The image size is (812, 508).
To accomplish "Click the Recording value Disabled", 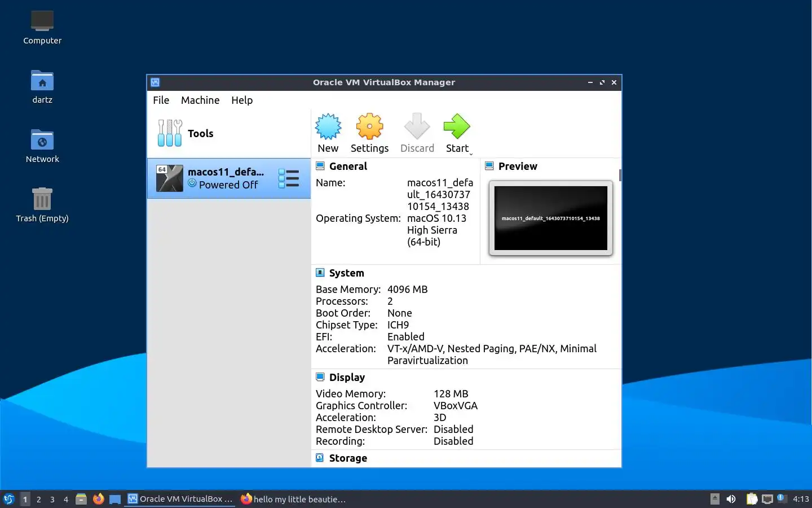I will click(x=453, y=441).
